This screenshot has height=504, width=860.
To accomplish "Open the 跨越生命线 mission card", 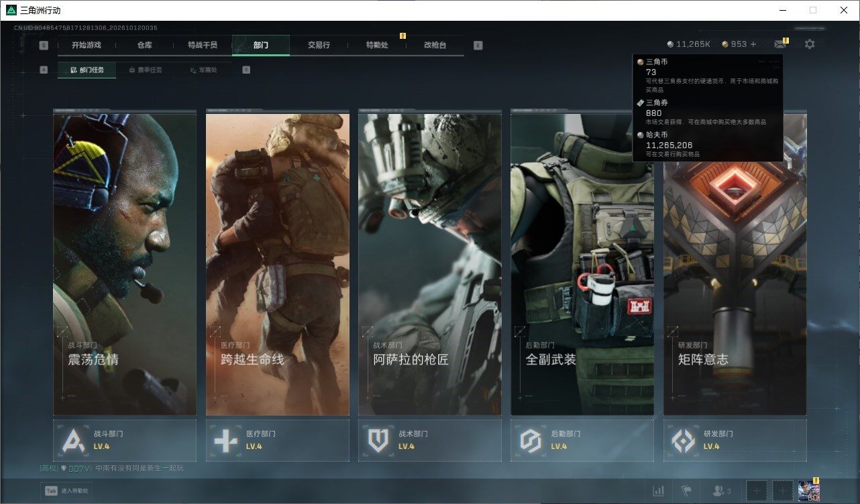I will (278, 263).
